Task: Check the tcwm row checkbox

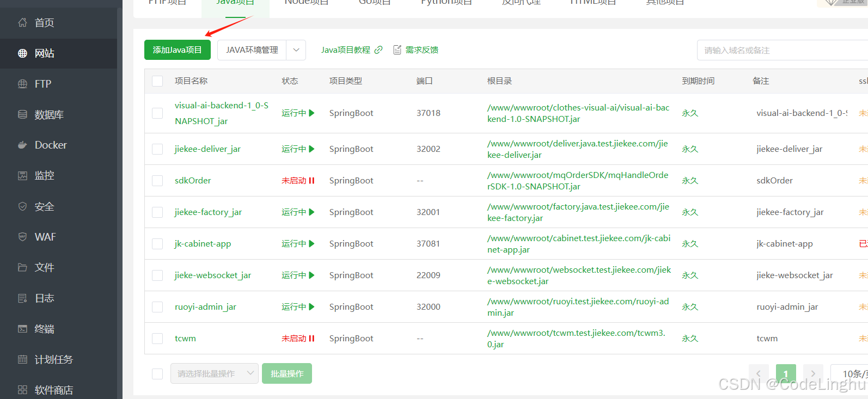Action: point(157,339)
